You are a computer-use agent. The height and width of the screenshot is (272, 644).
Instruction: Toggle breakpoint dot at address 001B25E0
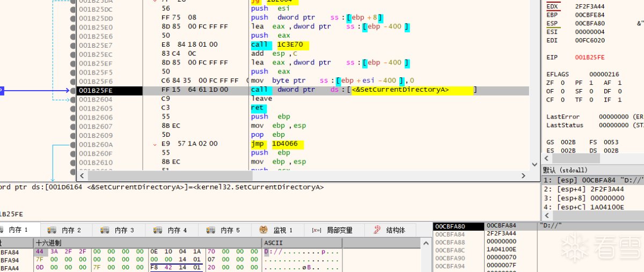[x=73, y=27]
